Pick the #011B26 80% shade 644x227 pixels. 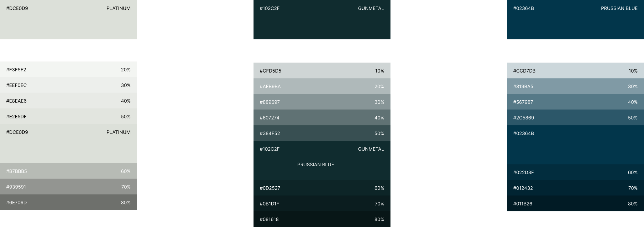576,204
